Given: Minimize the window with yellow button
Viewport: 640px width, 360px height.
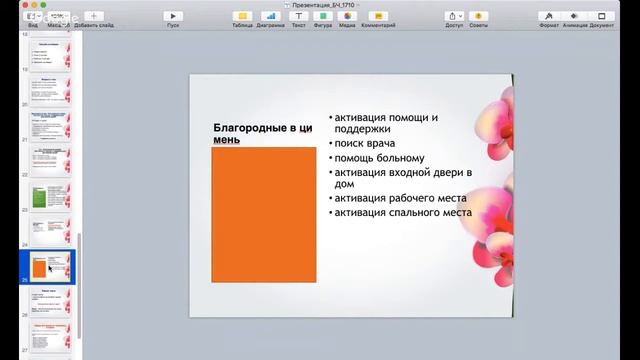Looking at the screenshot, I should tap(34, 5).
